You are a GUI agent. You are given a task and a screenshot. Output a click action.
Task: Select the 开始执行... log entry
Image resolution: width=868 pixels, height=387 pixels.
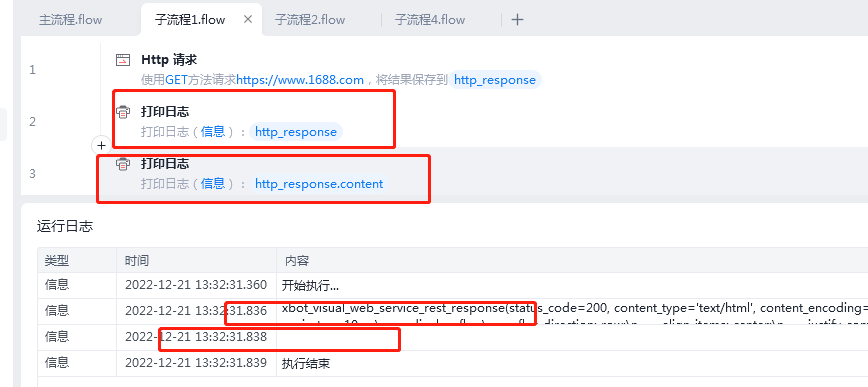click(310, 286)
